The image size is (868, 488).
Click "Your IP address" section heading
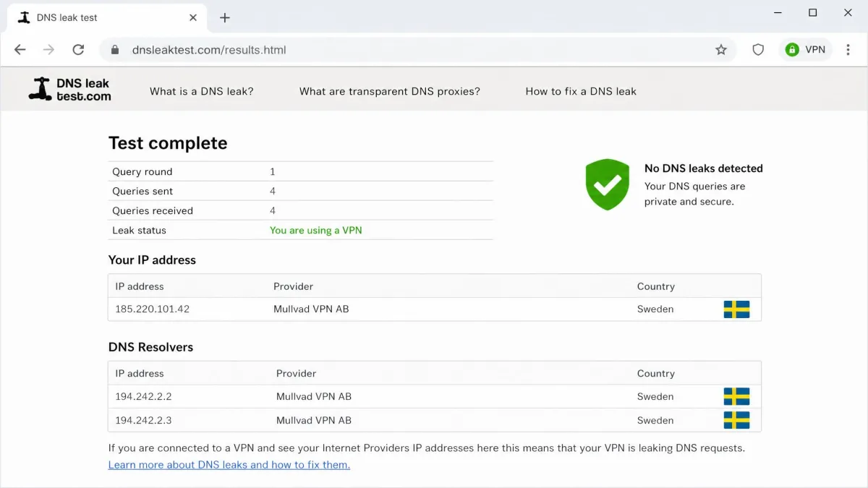point(152,260)
